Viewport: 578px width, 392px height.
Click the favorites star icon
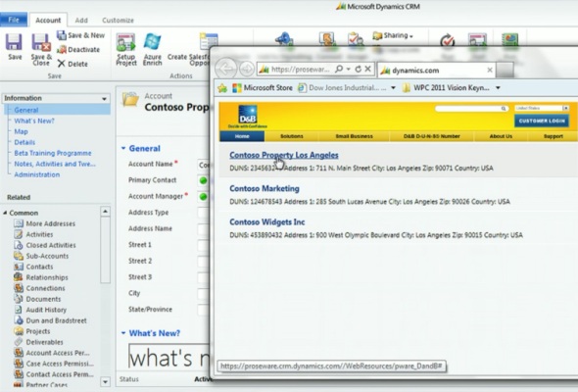click(x=222, y=88)
